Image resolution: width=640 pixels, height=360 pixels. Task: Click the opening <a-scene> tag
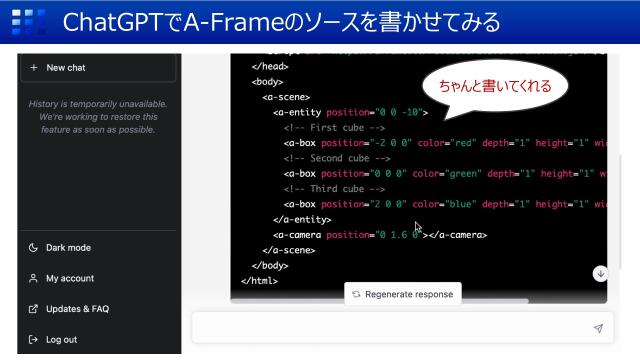tap(286, 97)
